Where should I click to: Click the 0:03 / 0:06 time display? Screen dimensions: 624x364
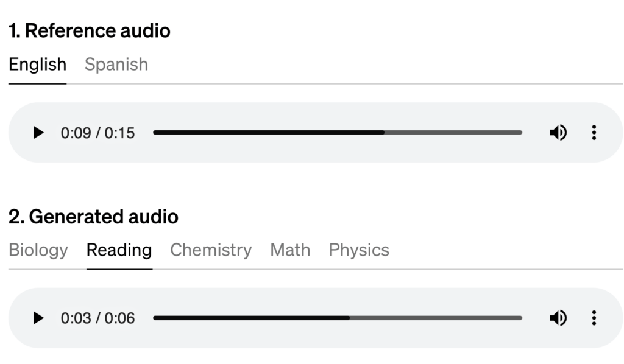[x=97, y=319]
